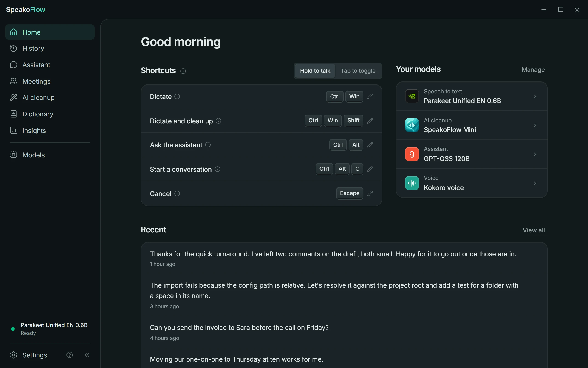Open Meetings in the sidebar
The image size is (588, 368).
[50, 81]
